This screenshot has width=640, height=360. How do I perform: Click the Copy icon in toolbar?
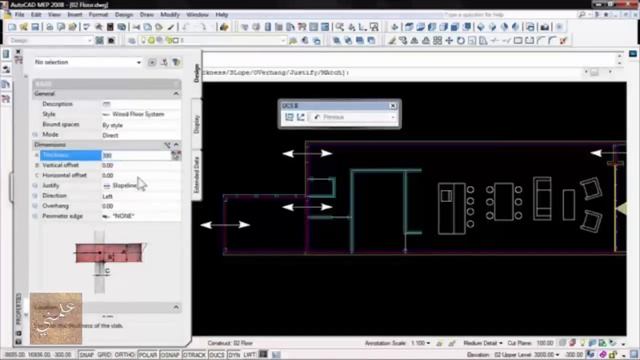click(147, 27)
